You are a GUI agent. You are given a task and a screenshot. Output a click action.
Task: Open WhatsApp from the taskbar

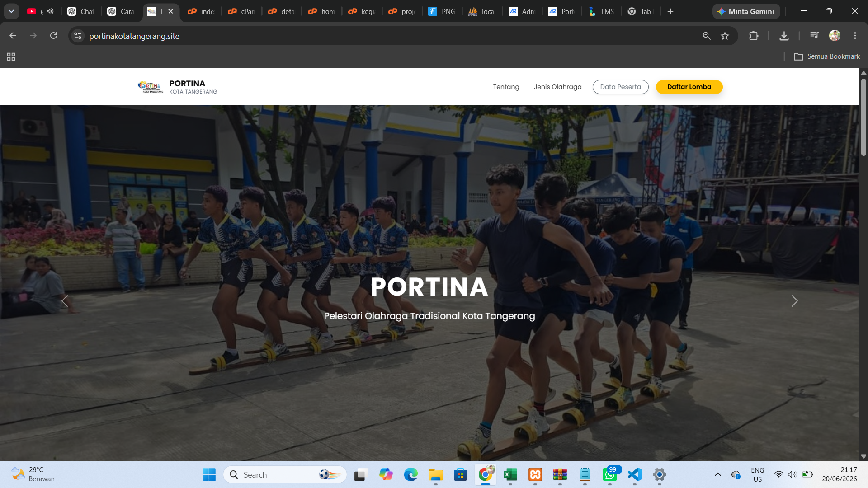point(610,474)
